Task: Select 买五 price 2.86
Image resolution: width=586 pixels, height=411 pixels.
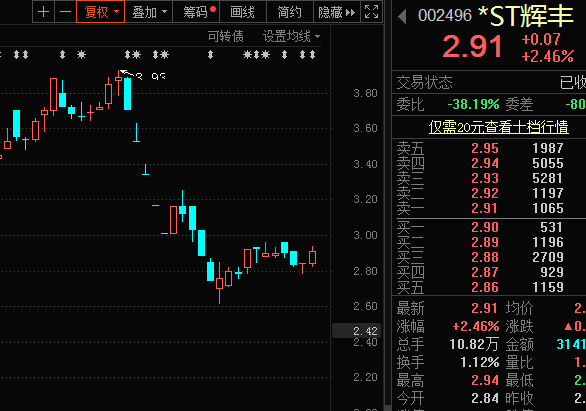Action: click(x=485, y=287)
